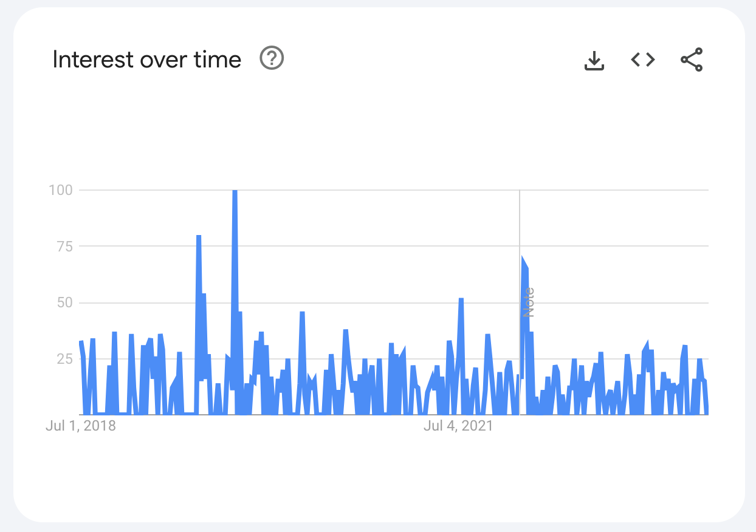Click the 'Jul 4, 2021' axis label

458,426
